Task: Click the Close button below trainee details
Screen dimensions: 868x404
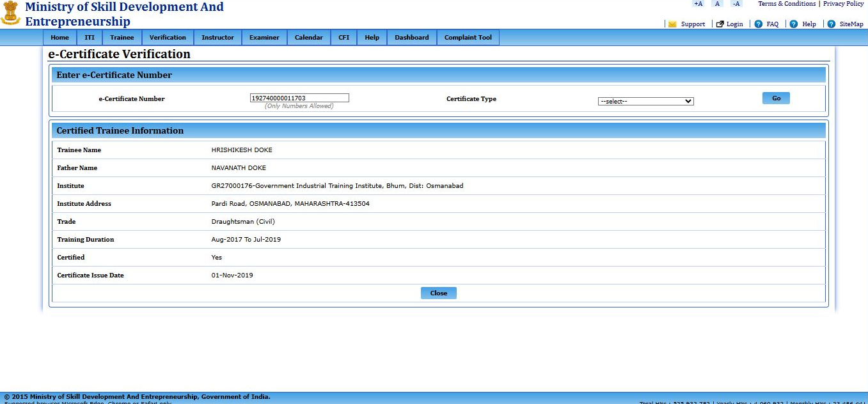Action: tap(438, 293)
